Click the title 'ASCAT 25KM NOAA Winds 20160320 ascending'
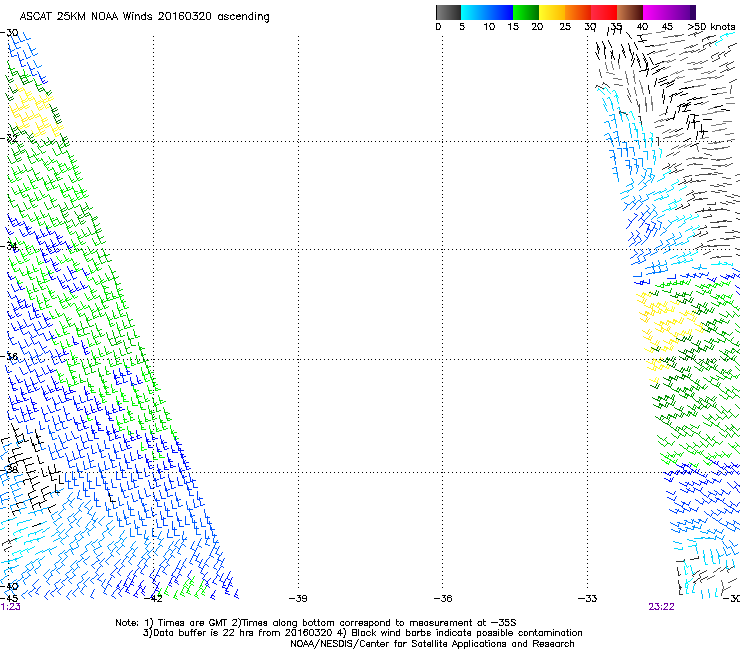 (x=144, y=17)
